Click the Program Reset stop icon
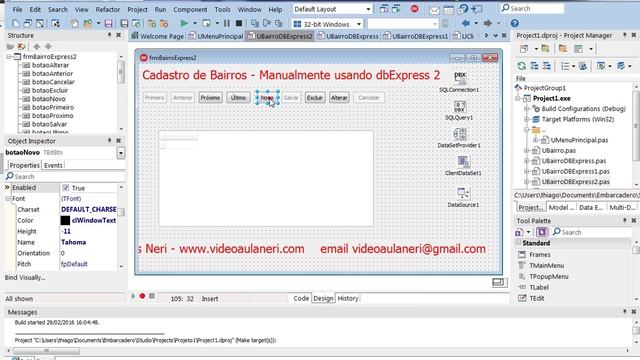This screenshot has height=360, width=640. click(x=239, y=24)
